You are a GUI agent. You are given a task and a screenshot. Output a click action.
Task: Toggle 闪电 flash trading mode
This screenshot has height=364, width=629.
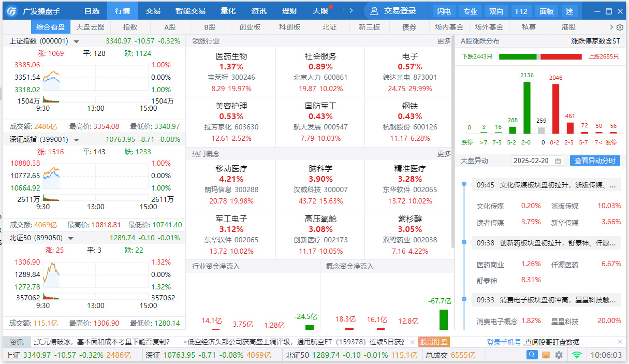pos(444,10)
